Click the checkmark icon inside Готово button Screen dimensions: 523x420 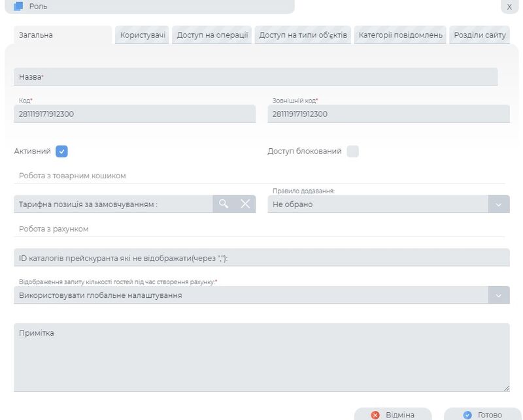coord(468,413)
